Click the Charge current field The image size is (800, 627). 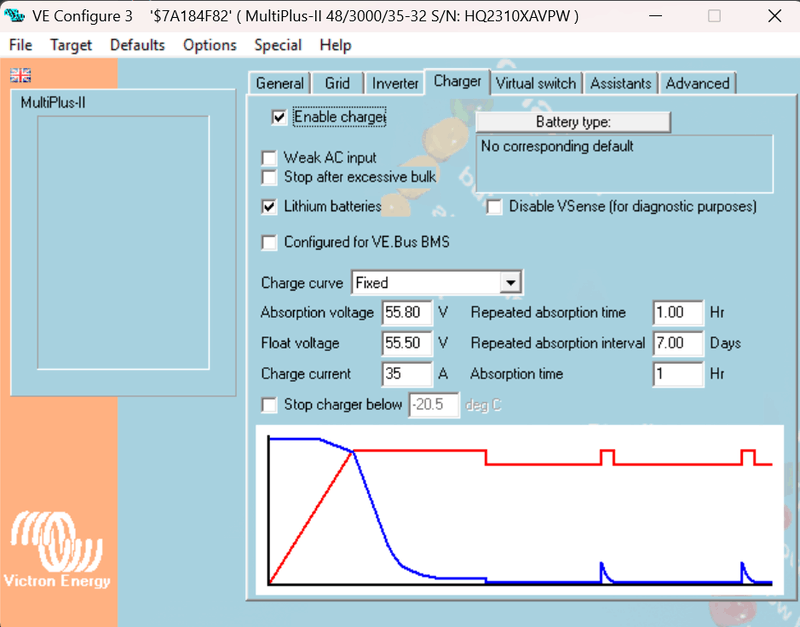pyautogui.click(x=407, y=373)
